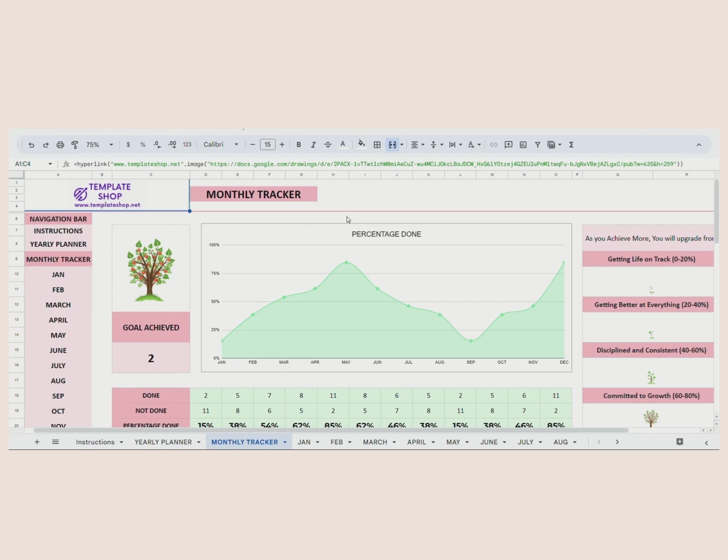Screen dimensions: 728x560
Task: Select the paint format tool
Action: point(75,145)
